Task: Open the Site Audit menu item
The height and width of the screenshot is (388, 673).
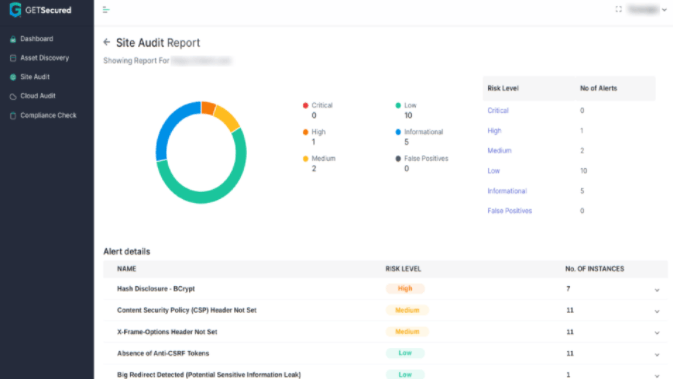Action: pos(35,77)
